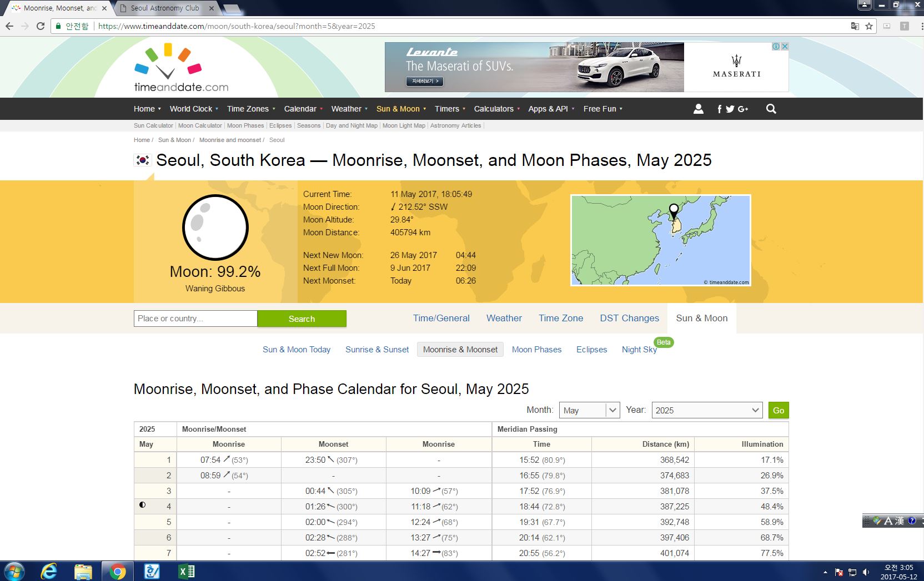Open site search magnifier icon

pos(771,109)
